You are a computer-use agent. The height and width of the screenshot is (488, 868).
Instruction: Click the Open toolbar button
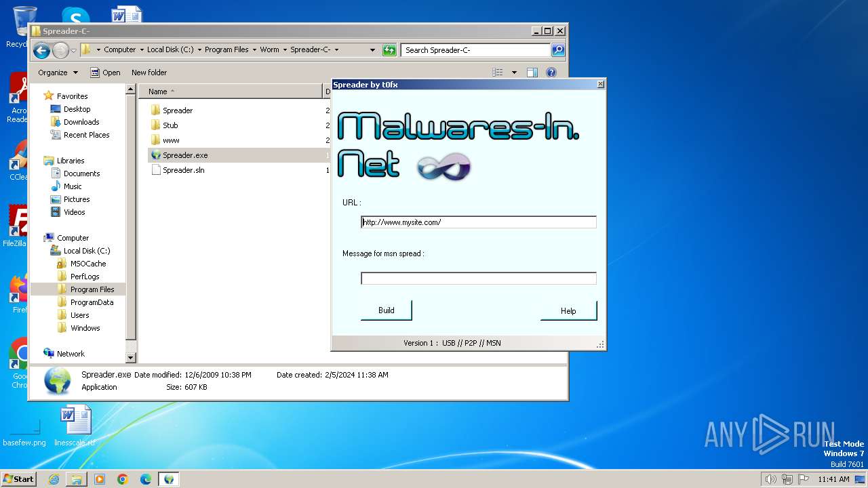(105, 73)
